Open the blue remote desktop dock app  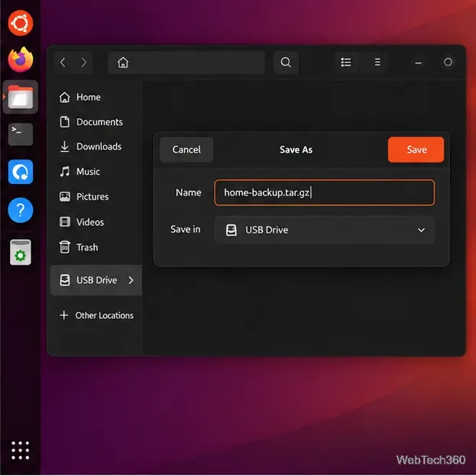21,172
